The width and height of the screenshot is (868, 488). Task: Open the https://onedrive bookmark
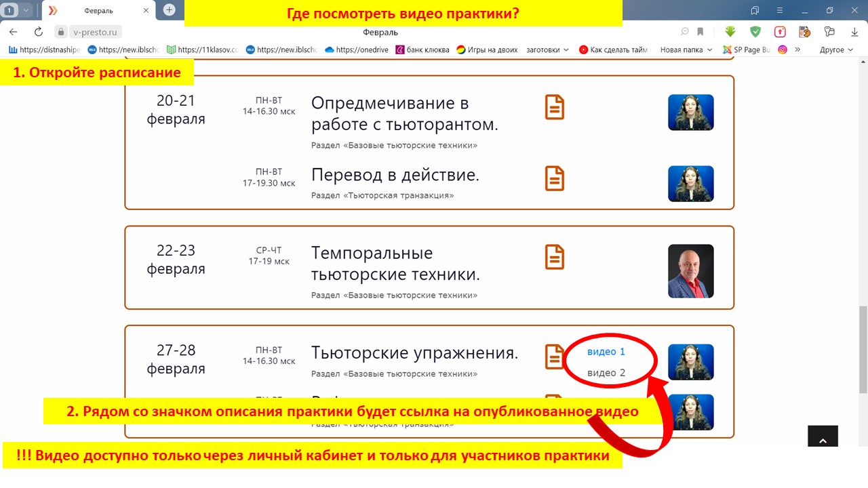pos(357,49)
